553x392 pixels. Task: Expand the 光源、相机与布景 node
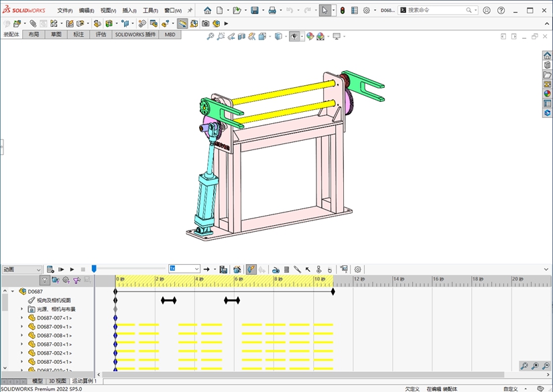21,309
